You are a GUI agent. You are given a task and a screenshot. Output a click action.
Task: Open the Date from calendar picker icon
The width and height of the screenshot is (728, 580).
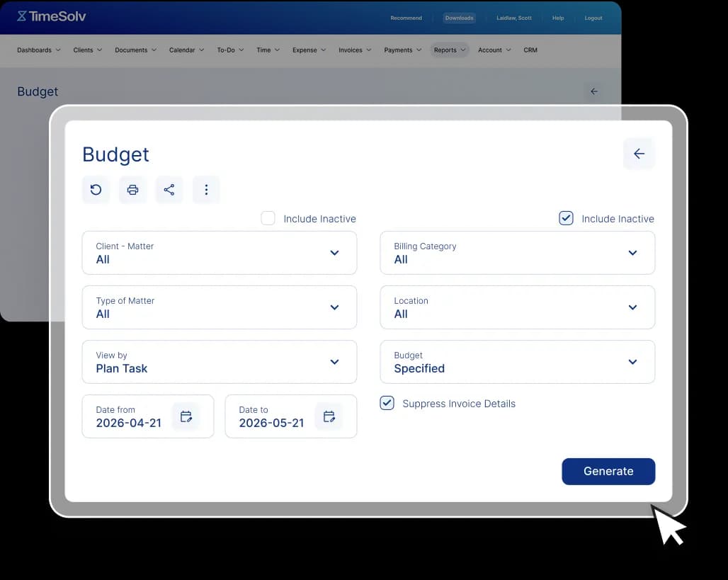click(x=186, y=416)
